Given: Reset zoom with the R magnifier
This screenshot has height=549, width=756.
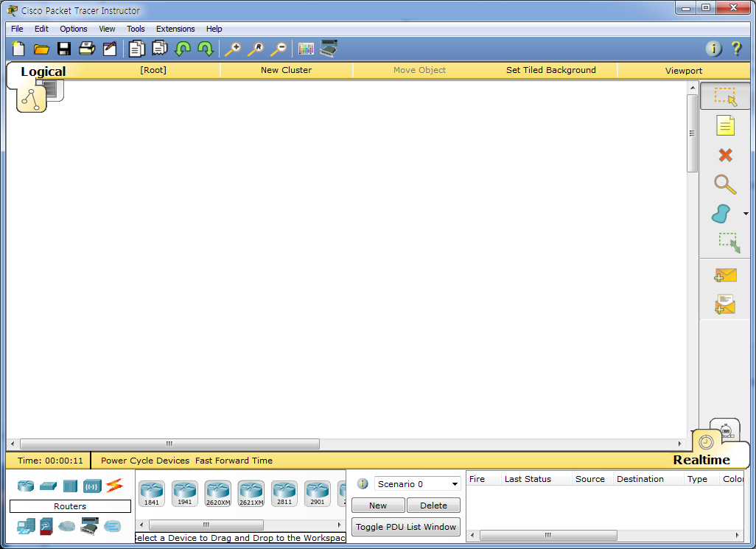Looking at the screenshot, I should pos(256,49).
